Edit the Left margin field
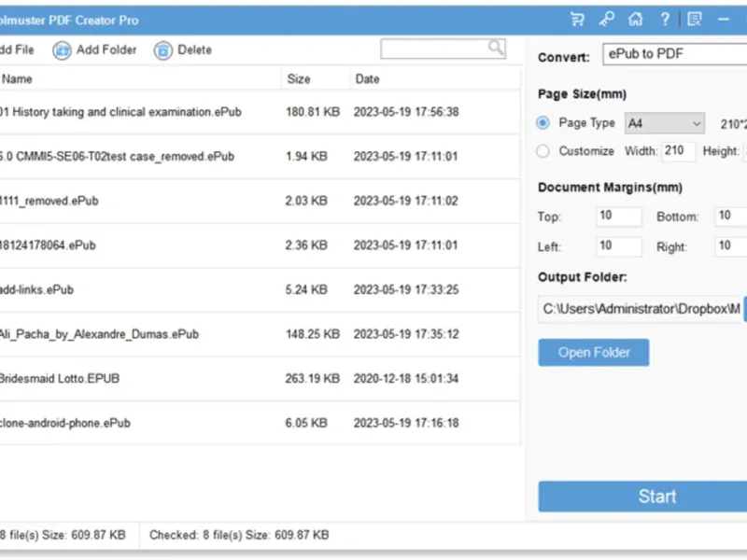 (618, 246)
